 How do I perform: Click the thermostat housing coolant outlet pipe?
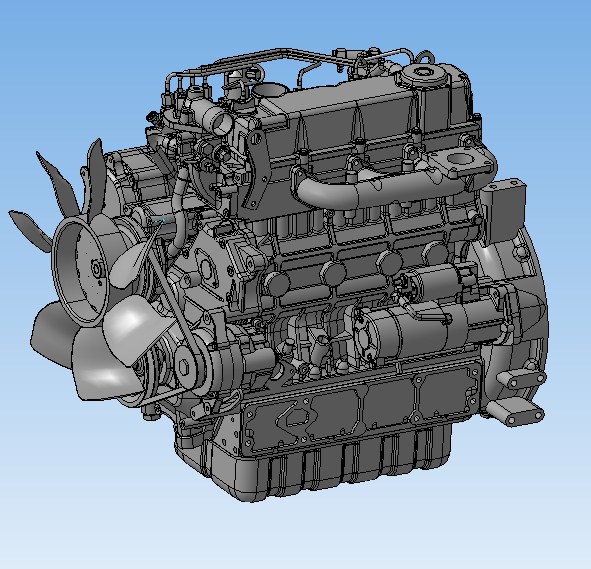pos(212,115)
